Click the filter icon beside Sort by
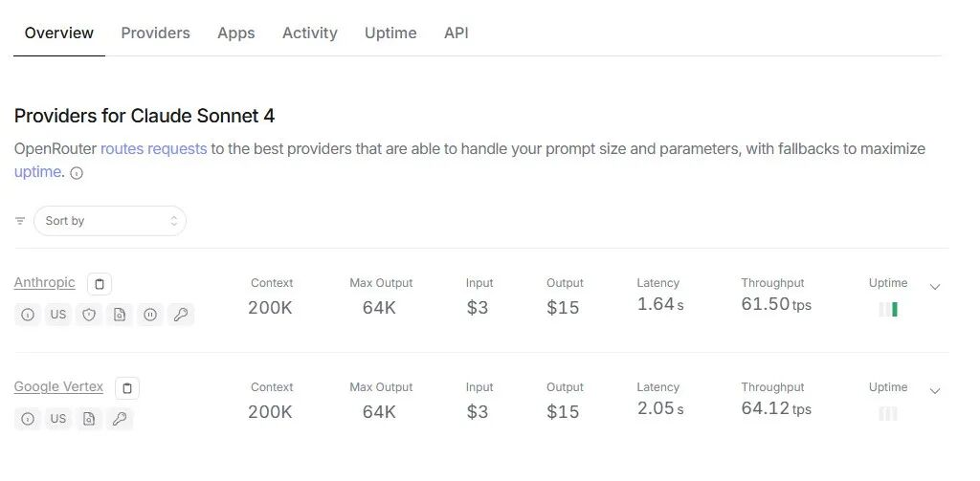980x481 pixels. [20, 221]
